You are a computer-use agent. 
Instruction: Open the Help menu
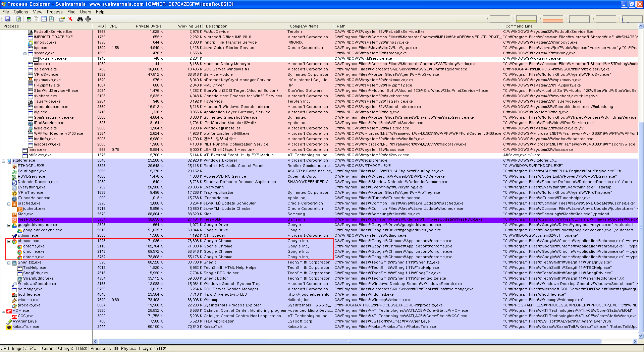pyautogui.click(x=100, y=12)
